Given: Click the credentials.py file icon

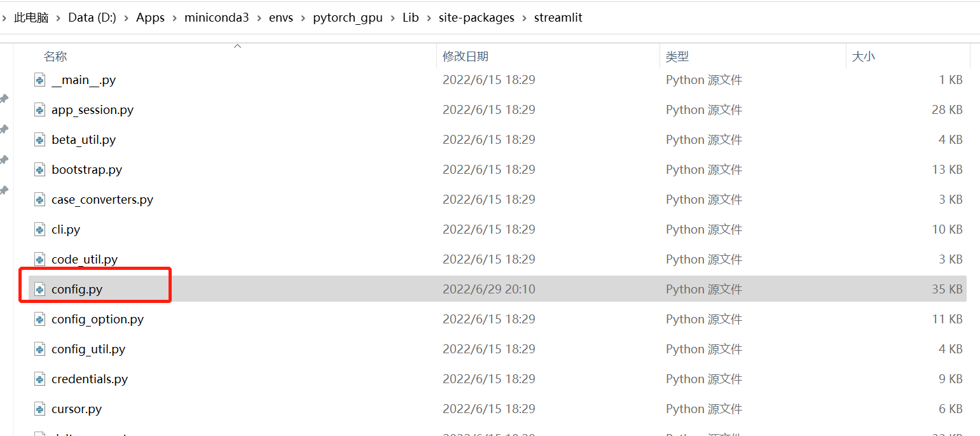Looking at the screenshot, I should click(39, 379).
